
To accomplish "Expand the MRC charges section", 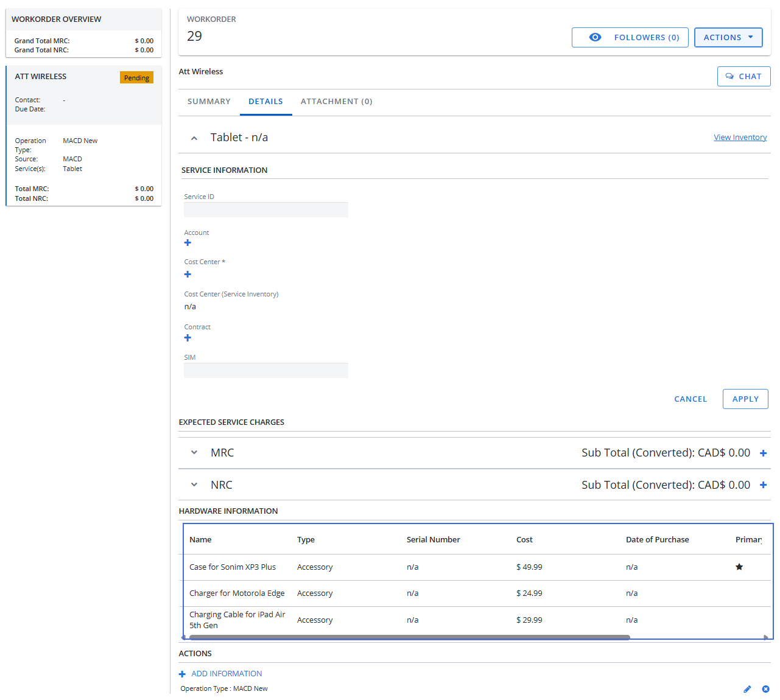I will (194, 453).
